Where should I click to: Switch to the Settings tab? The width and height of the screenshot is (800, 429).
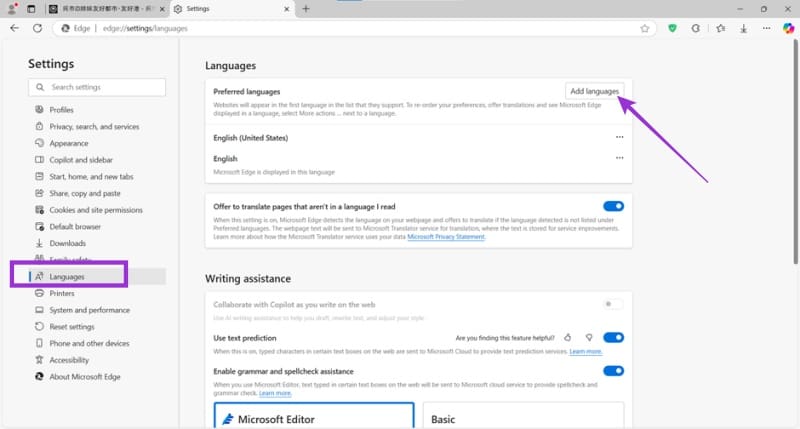pos(232,9)
